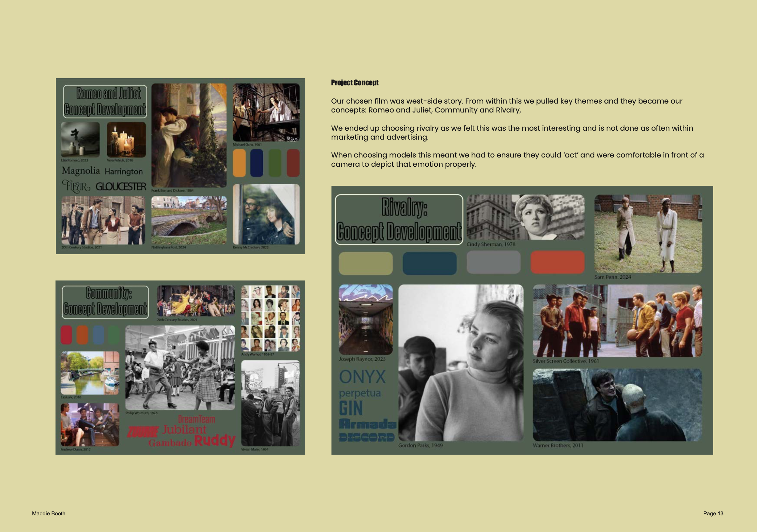
Task: Select the "Kenny McCracken, 2022" caption
Action: click(251, 247)
